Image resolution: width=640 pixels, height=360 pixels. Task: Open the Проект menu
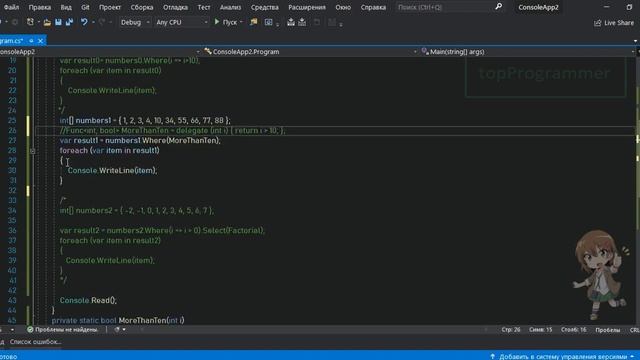point(110,7)
